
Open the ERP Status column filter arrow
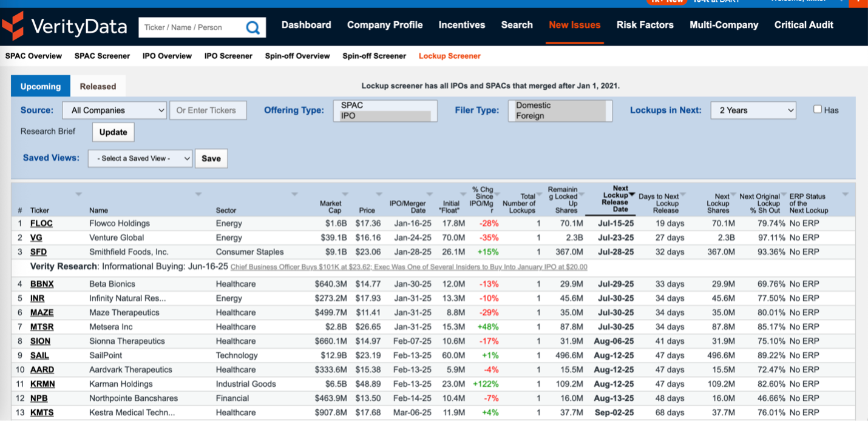pos(846,194)
